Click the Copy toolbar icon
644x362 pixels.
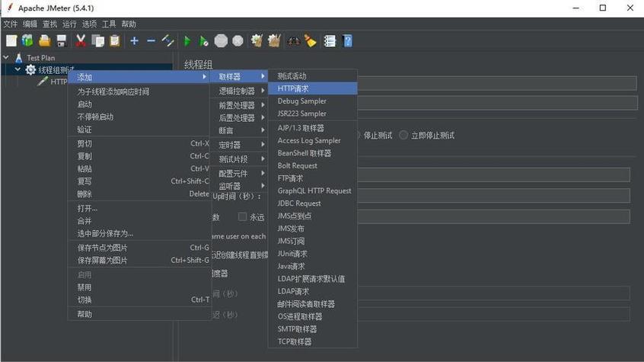tap(97, 40)
